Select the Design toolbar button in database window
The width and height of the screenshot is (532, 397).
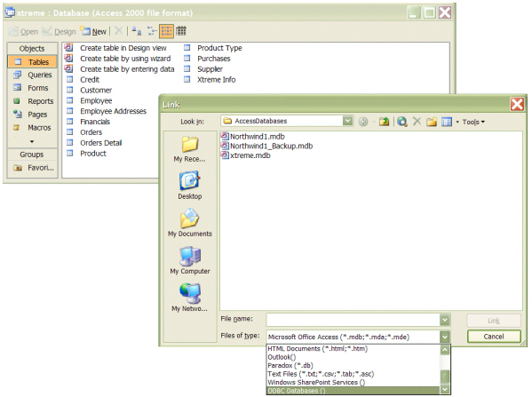point(59,32)
